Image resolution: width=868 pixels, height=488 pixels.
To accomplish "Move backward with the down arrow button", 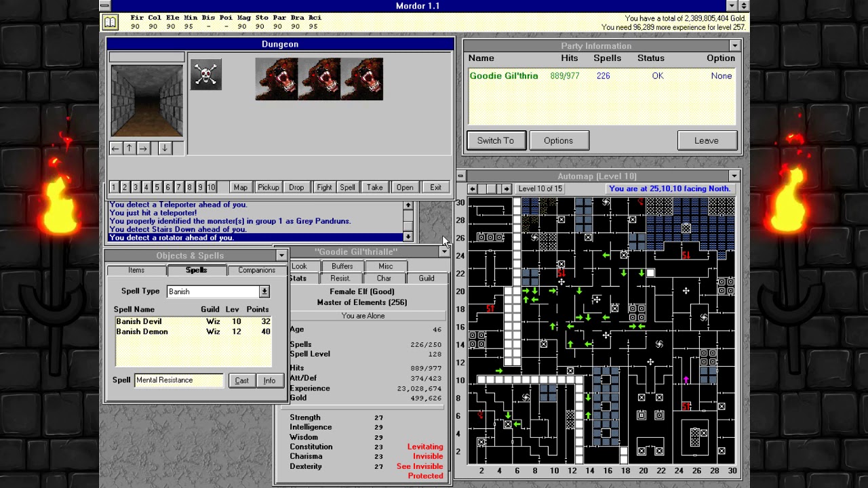I will (x=165, y=148).
